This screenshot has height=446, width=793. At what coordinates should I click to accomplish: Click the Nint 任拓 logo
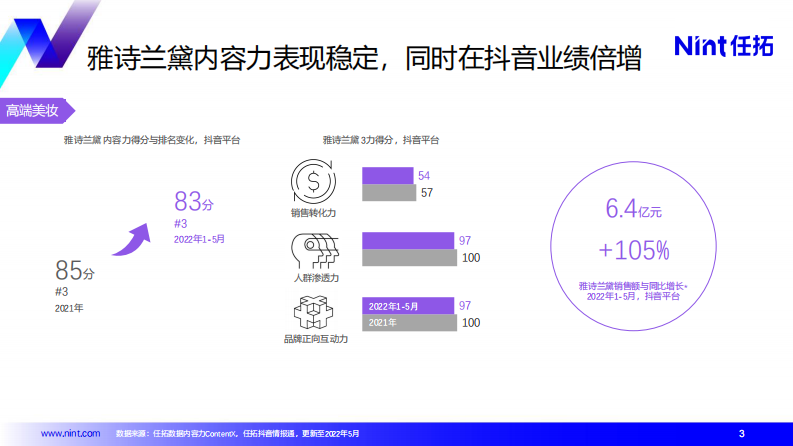coord(724,46)
